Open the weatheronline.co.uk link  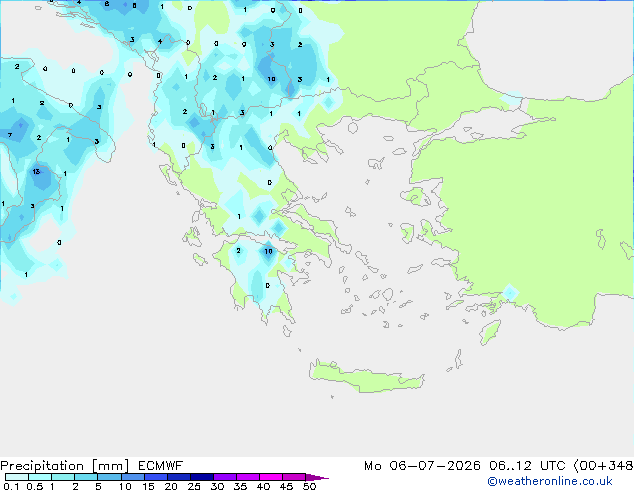(550, 481)
